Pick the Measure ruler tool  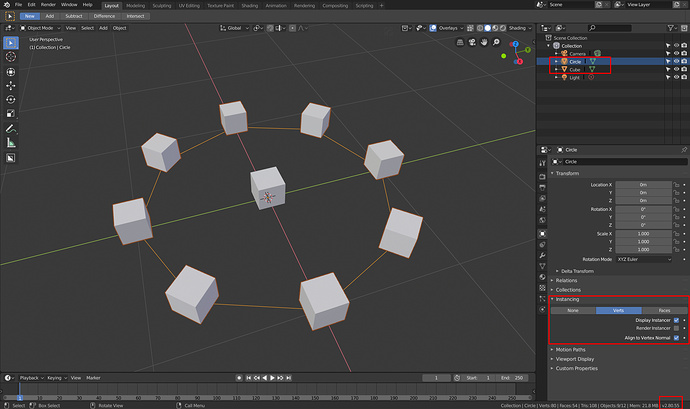point(11,143)
